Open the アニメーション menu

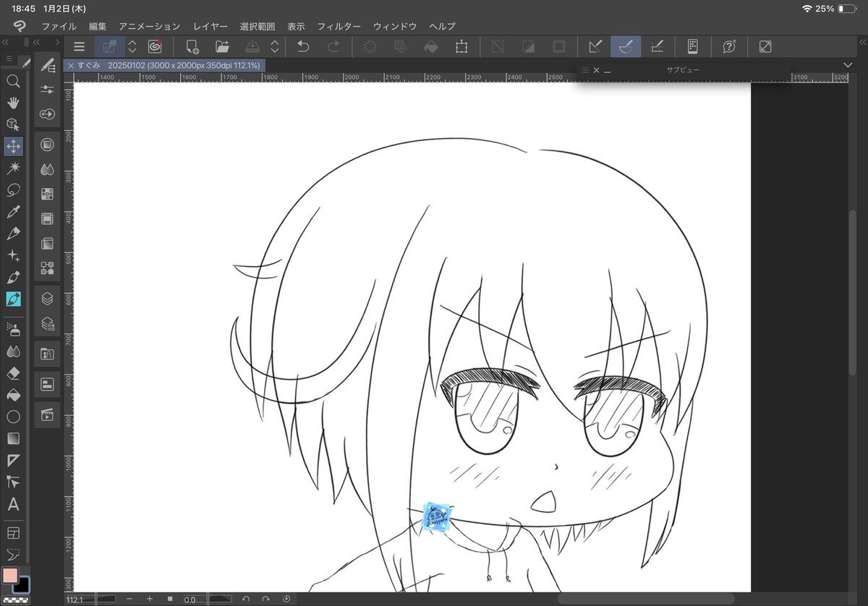click(x=149, y=26)
